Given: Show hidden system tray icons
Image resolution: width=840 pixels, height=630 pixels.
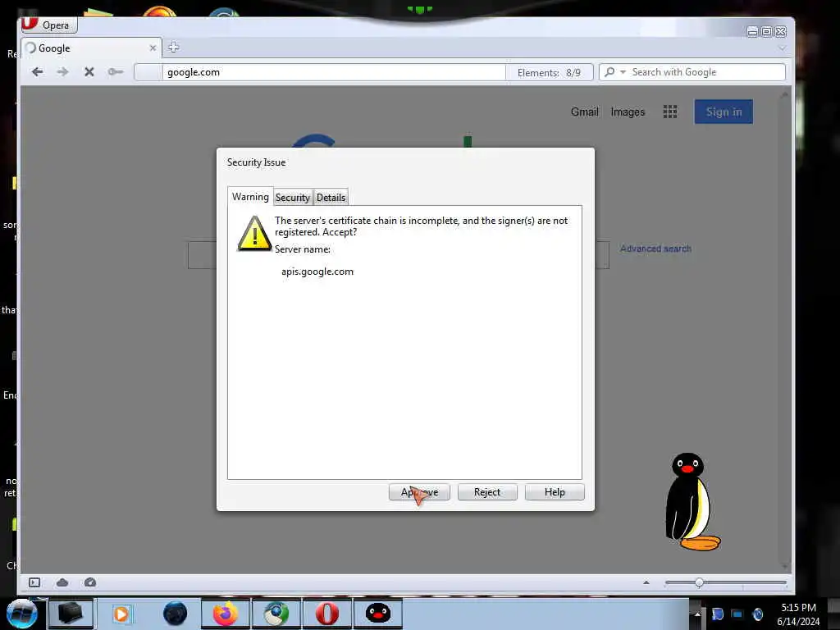Looking at the screenshot, I should pos(697,614).
